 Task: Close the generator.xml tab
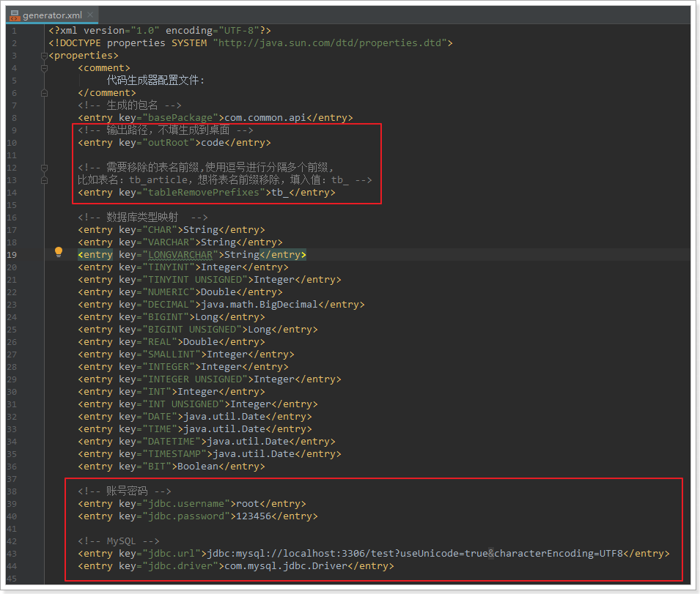90,15
